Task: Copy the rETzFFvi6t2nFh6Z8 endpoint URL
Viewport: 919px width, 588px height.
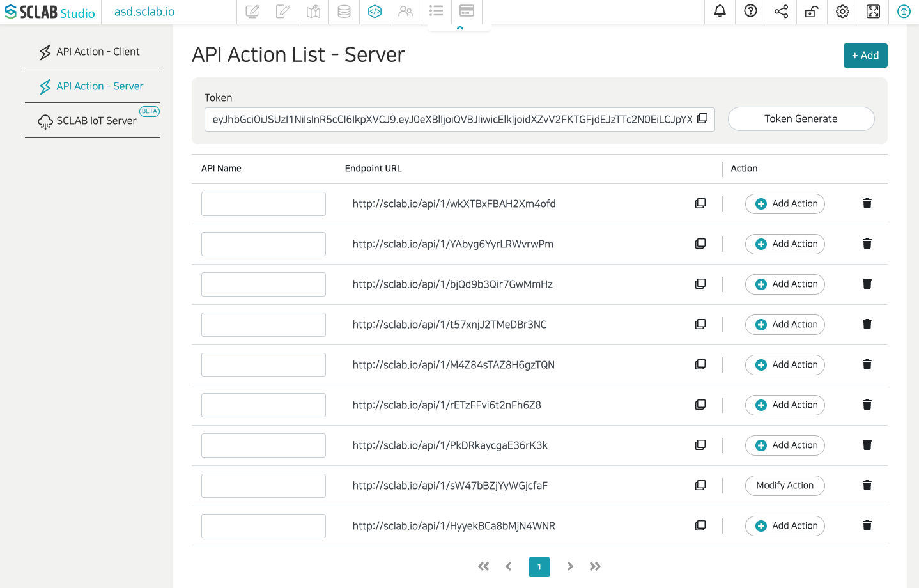Action: (x=700, y=405)
